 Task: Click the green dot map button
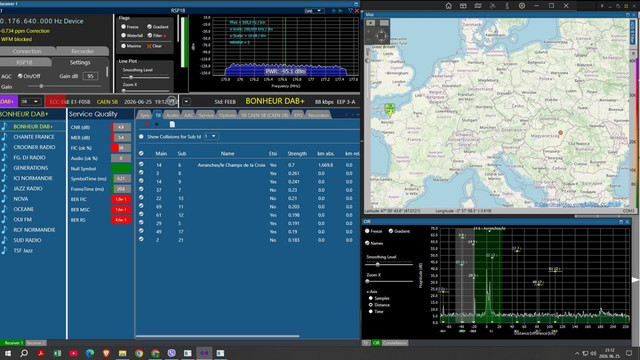pos(371,23)
